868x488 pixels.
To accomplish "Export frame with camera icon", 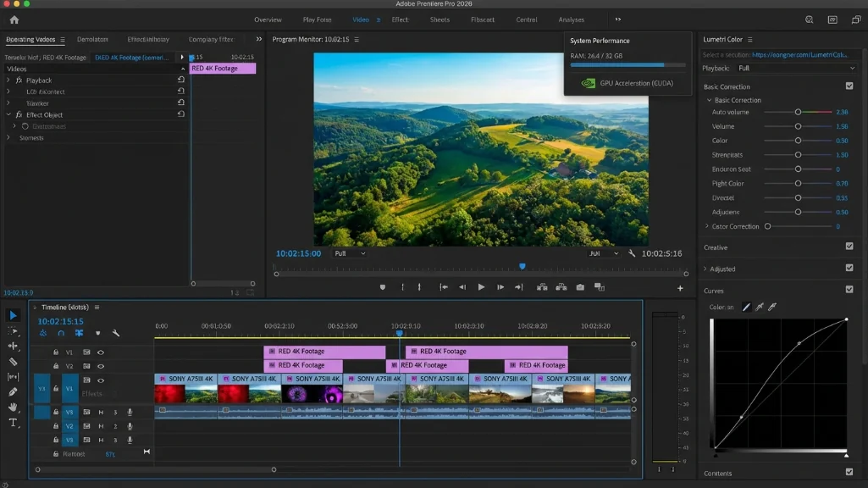I will (x=580, y=287).
